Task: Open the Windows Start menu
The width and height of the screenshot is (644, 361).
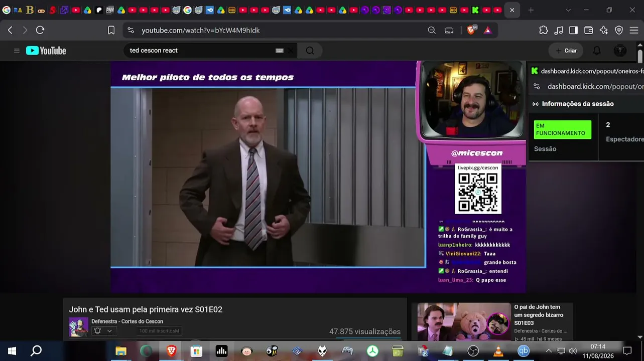Action: tap(12, 351)
